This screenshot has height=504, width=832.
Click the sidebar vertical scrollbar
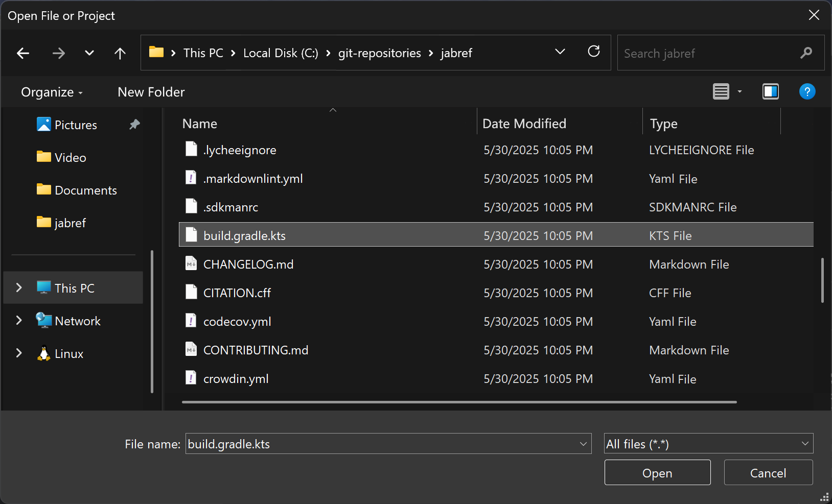click(152, 321)
